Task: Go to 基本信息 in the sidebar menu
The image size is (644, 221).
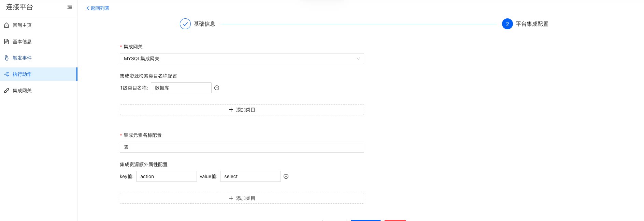Action: pos(22,42)
